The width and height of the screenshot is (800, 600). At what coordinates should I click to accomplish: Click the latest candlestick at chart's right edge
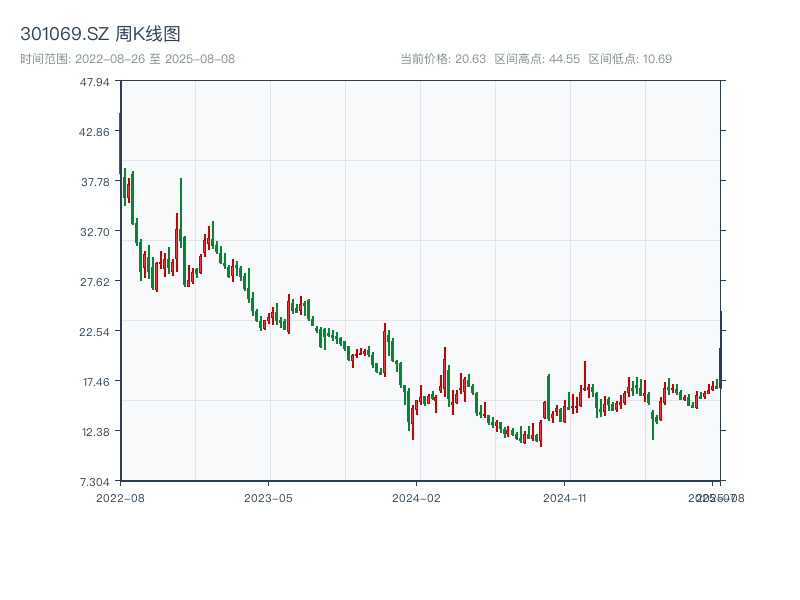coord(720,350)
